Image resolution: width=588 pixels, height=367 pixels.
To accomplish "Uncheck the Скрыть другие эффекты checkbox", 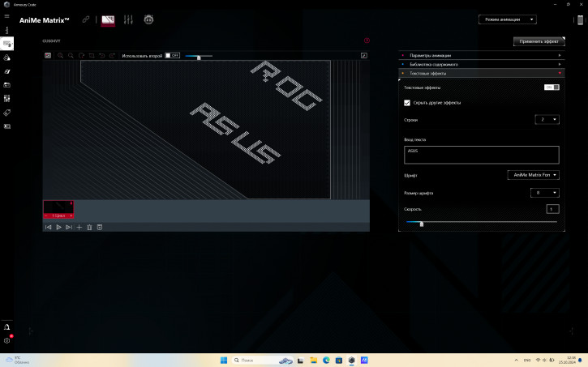I will pos(407,103).
